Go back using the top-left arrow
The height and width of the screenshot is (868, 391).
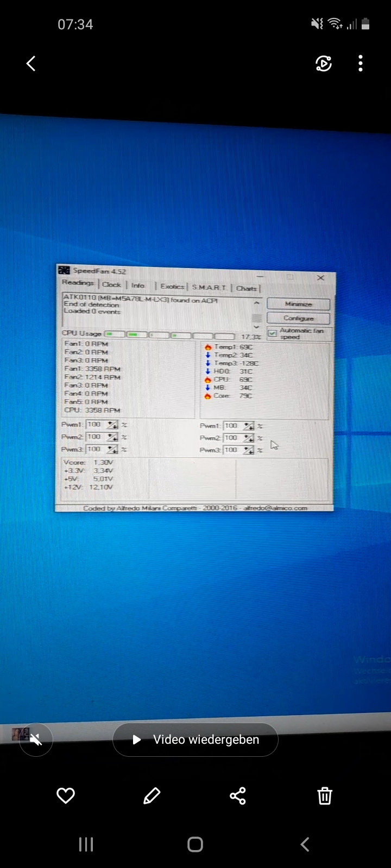point(31,63)
